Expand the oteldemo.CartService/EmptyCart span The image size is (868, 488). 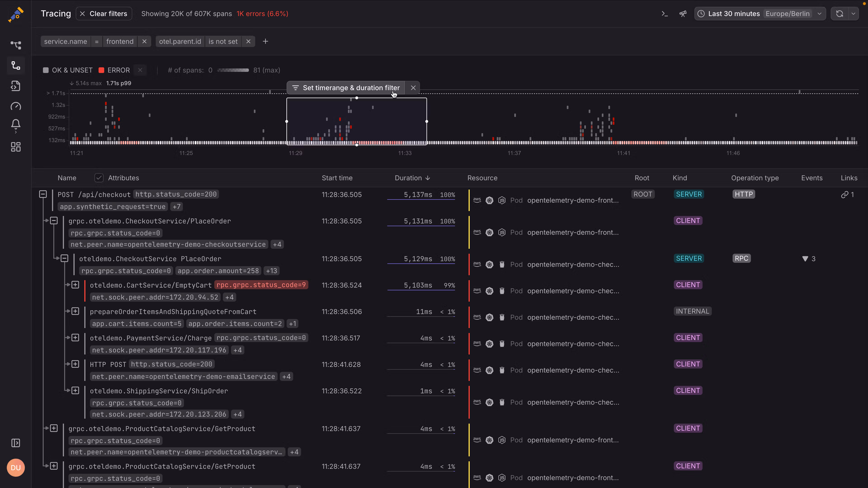click(x=75, y=285)
